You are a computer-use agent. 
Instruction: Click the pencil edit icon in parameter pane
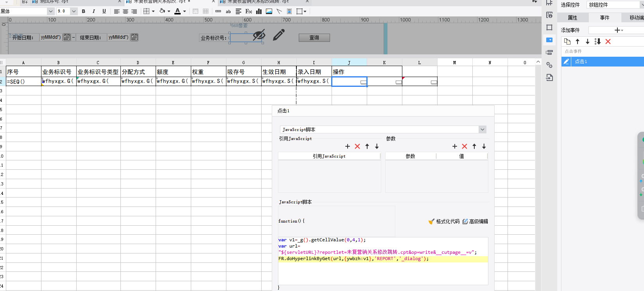[x=279, y=35]
